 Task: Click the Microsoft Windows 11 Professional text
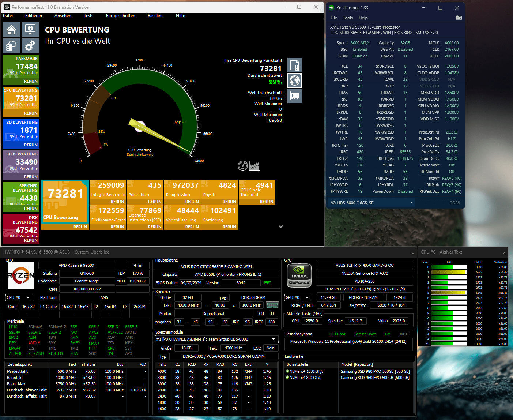point(348,341)
